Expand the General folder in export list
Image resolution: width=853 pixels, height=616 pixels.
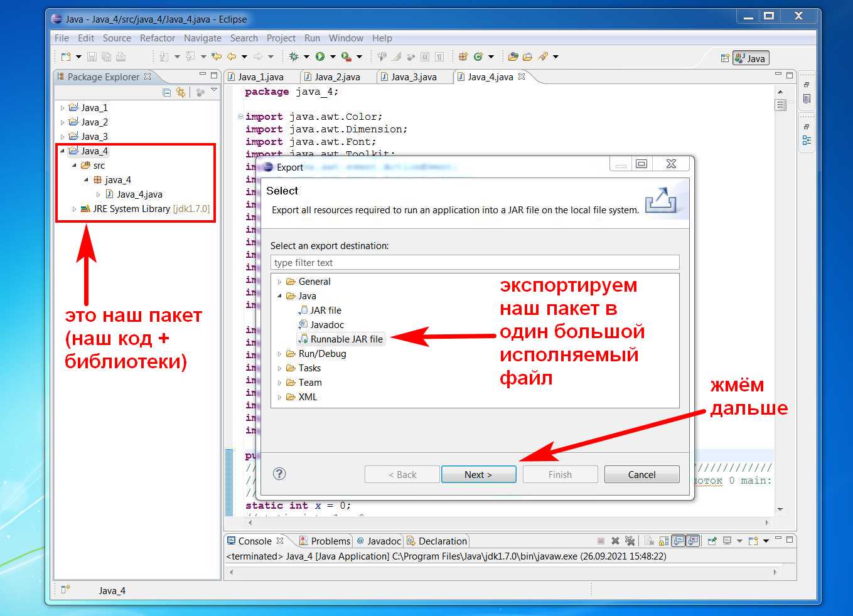pos(280,282)
